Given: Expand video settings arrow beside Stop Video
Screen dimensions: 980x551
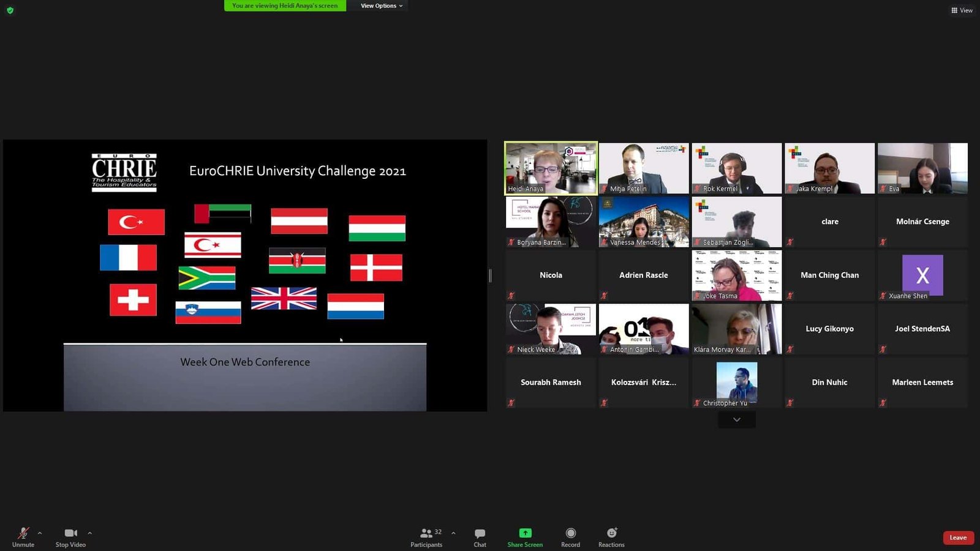Looking at the screenshot, I should tap(90, 533).
